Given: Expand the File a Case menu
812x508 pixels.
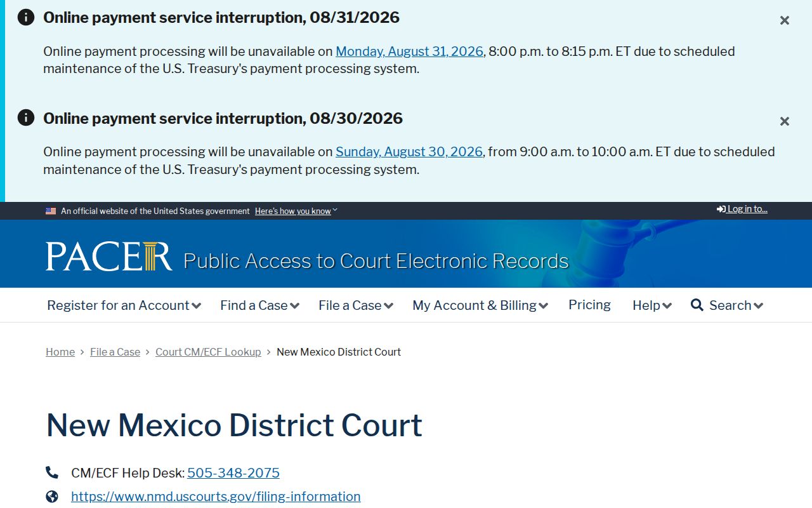Looking at the screenshot, I should point(356,305).
